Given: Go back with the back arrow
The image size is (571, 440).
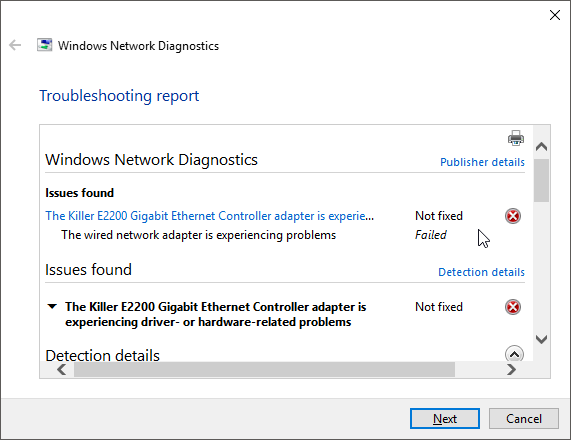Looking at the screenshot, I should (x=15, y=45).
